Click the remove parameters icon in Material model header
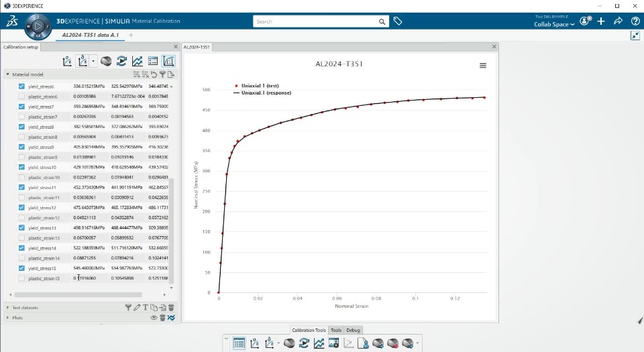644x352 pixels. pyautogui.click(x=145, y=74)
